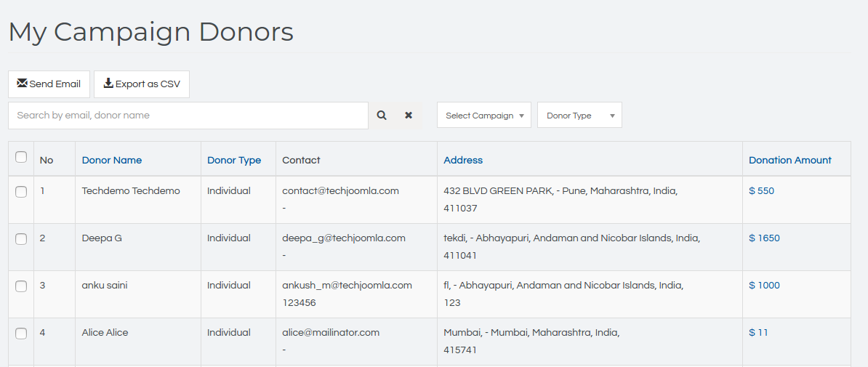868x367 pixels.
Task: Export donors as CSV
Action: coord(142,84)
